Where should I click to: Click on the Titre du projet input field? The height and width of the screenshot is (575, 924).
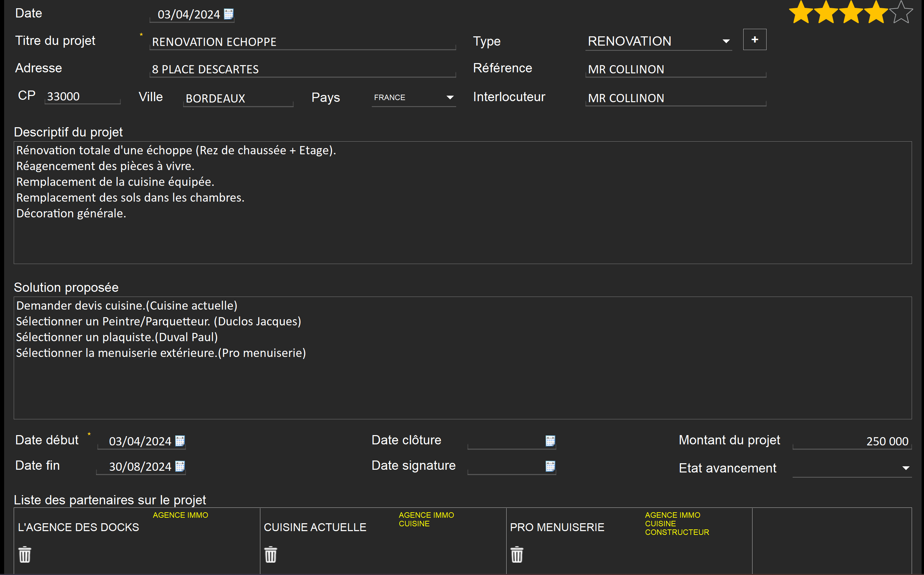click(301, 41)
